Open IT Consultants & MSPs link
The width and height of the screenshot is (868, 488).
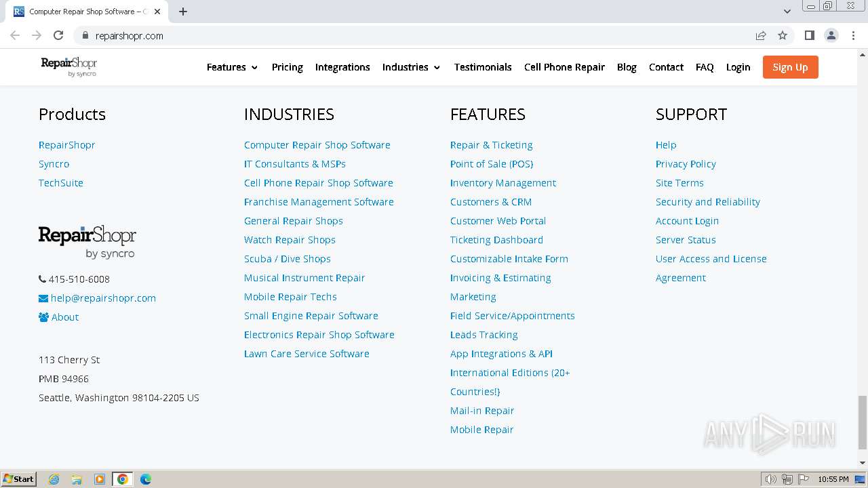coord(295,164)
